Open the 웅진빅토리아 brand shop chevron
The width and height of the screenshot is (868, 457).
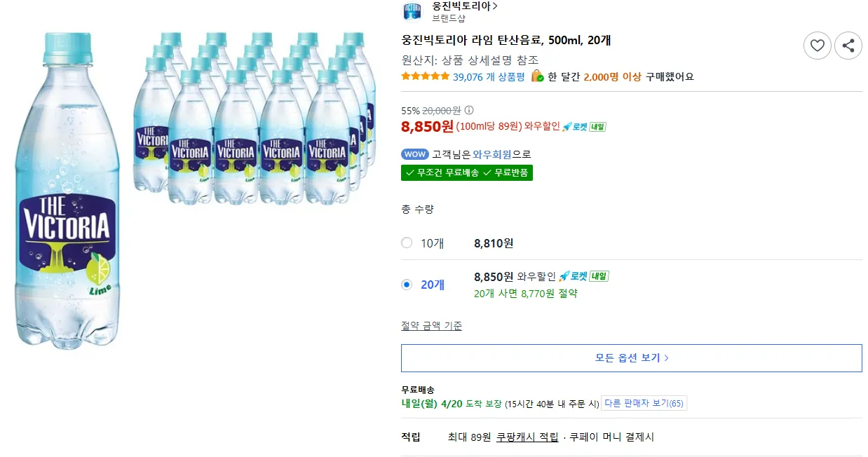pos(495,6)
